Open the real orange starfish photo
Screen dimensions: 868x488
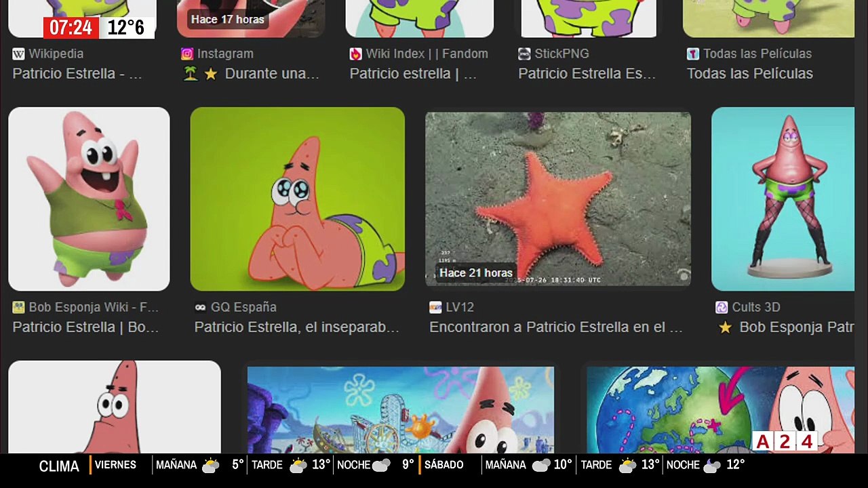click(558, 199)
